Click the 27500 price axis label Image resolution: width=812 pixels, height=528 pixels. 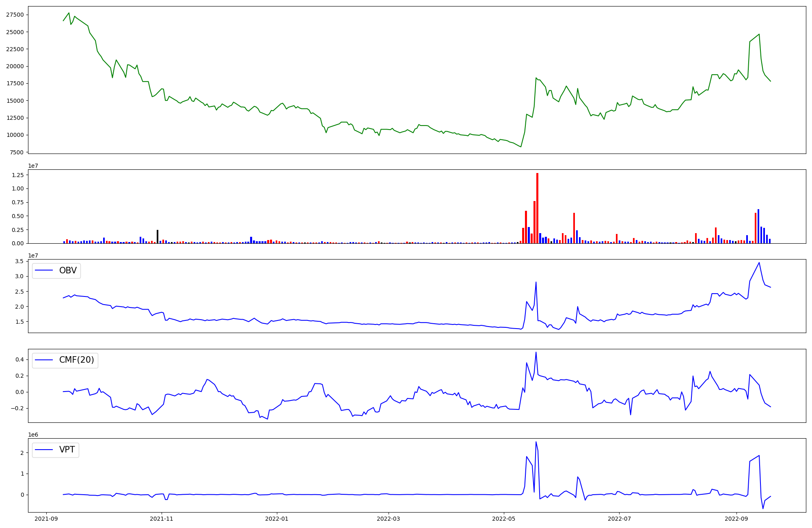coord(15,15)
